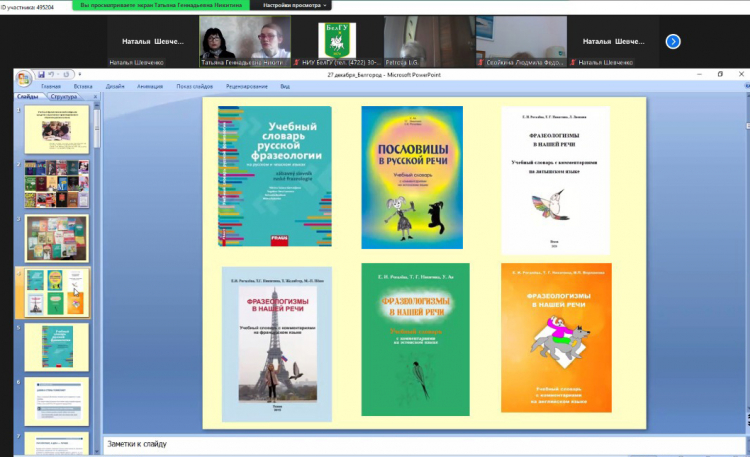Open the Вставка ribbon tab
This screenshot has width=750, height=457.
click(x=83, y=86)
